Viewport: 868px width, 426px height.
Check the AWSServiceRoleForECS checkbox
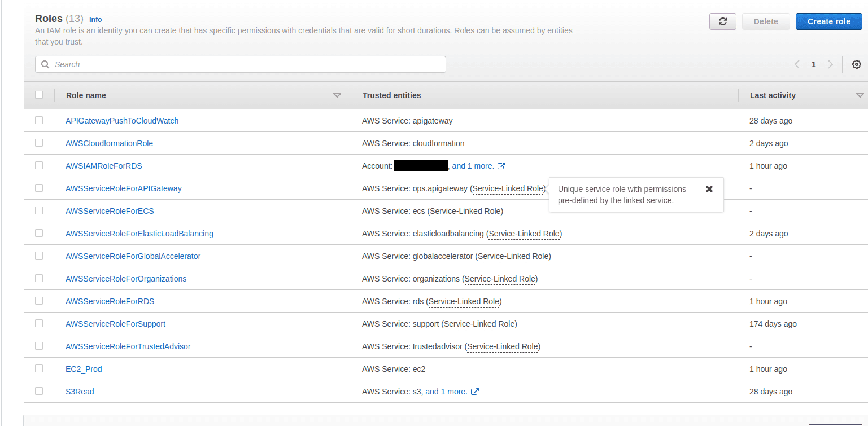coord(39,210)
